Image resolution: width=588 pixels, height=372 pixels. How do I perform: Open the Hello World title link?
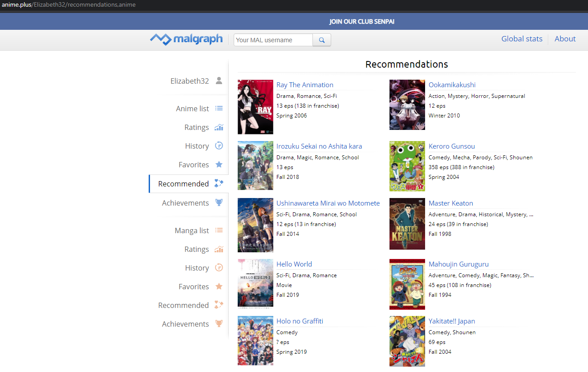coord(294,264)
